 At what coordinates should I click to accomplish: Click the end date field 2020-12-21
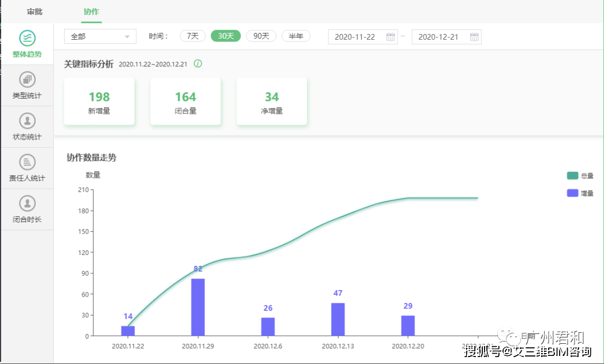point(447,37)
